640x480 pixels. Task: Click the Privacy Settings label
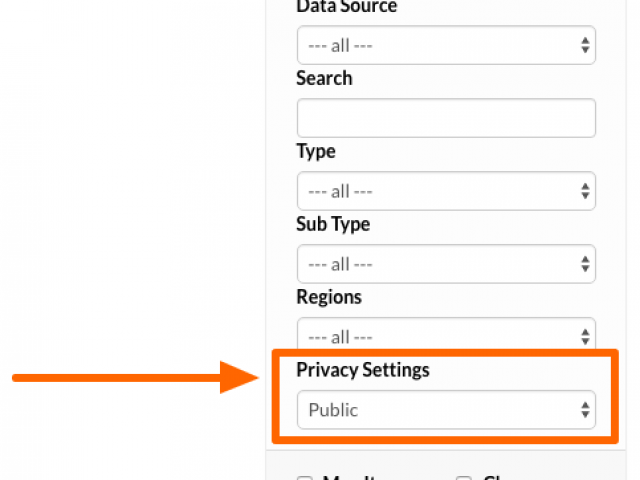[x=363, y=370]
